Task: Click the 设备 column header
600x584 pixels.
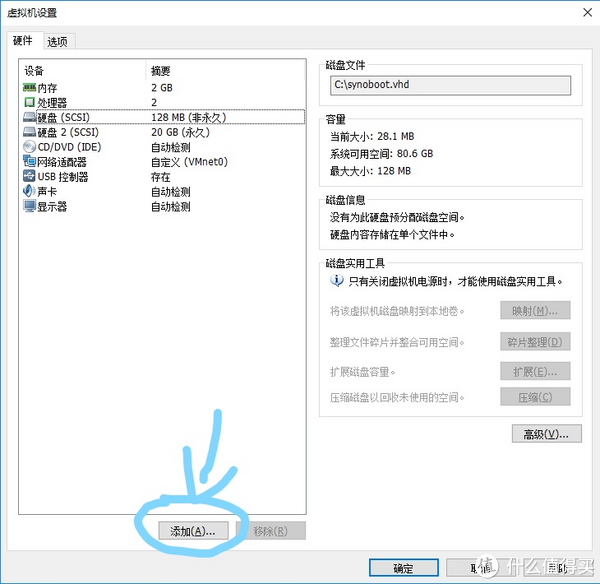Action: click(x=34, y=71)
